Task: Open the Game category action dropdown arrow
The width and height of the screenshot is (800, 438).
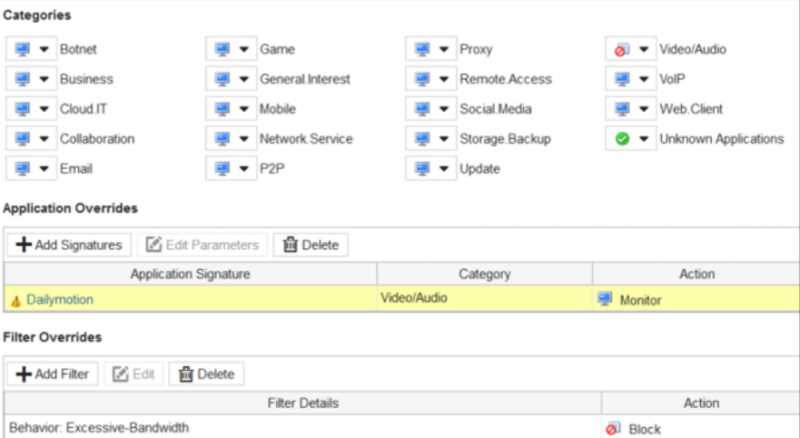Action: click(x=243, y=49)
